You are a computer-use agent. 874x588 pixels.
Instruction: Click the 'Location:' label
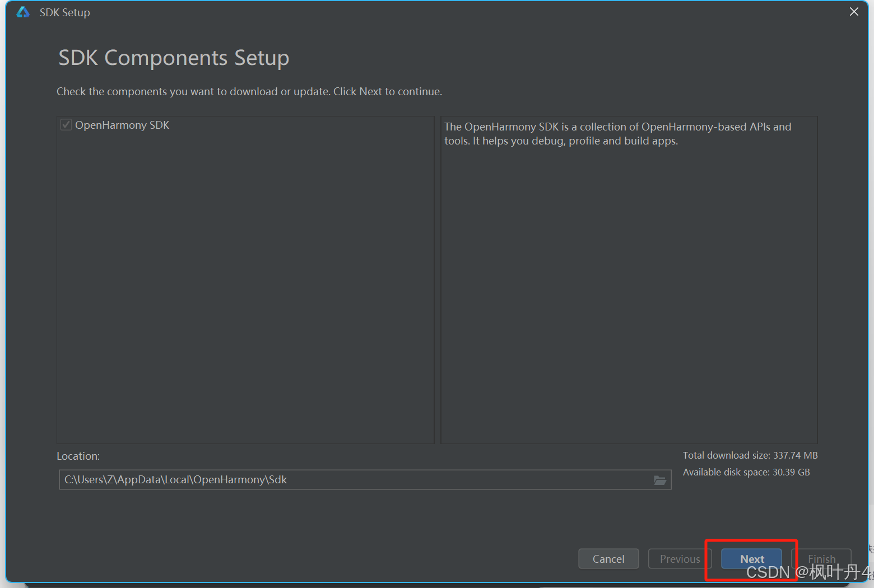[78, 456]
